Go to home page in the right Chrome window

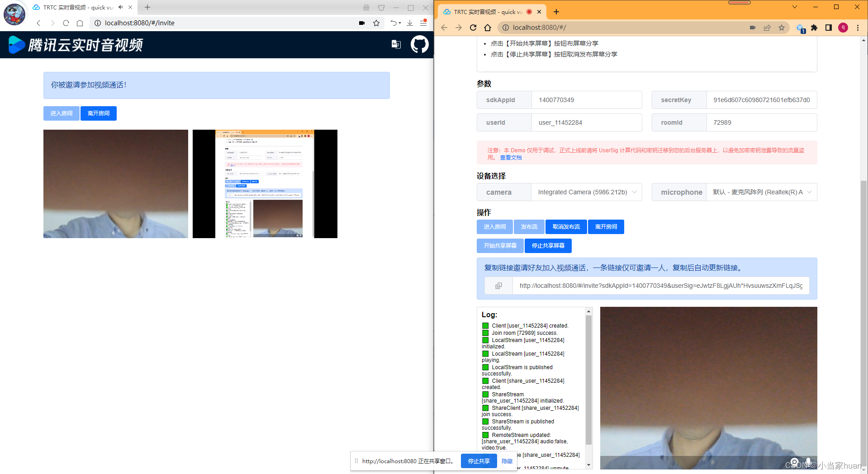(488, 28)
